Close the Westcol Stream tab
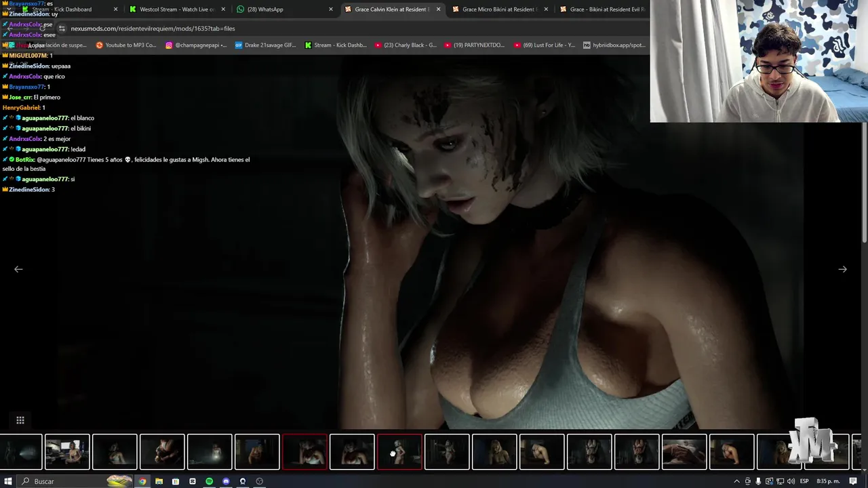868x488 pixels. (223, 9)
